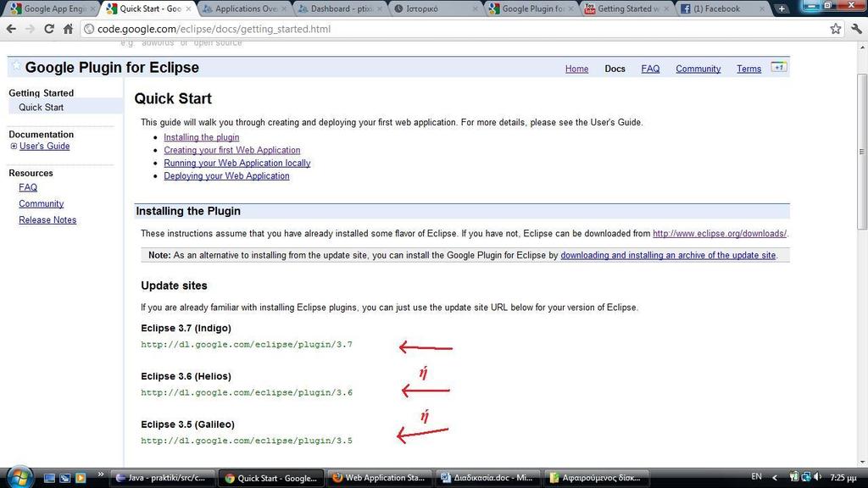
Task: Close the Quick Start tab
Action: pos(188,8)
